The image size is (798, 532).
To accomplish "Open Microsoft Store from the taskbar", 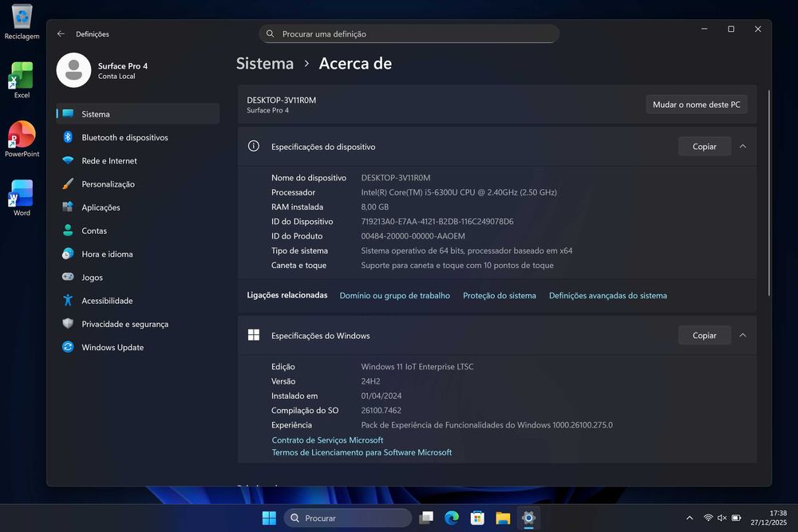I will [477, 518].
